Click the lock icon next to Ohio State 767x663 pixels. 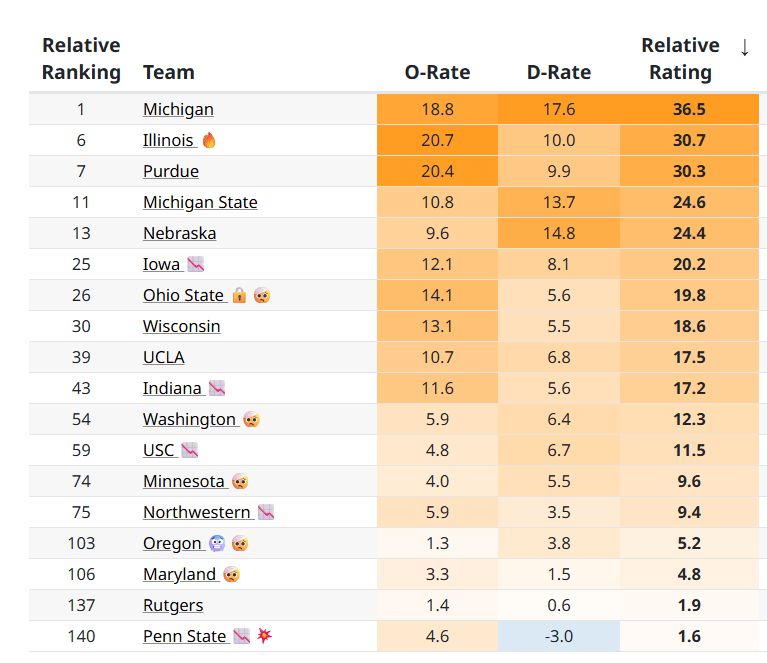pos(239,295)
